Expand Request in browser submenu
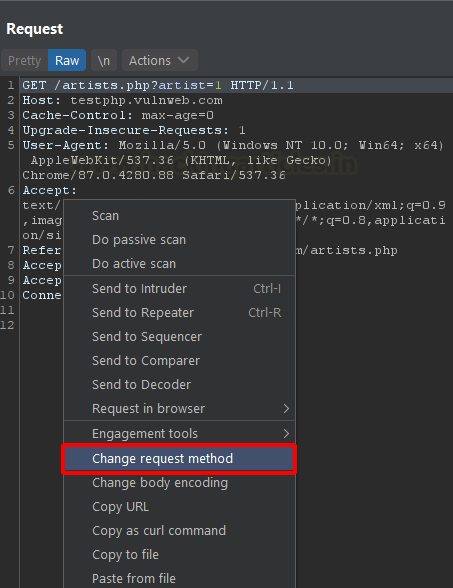453x588 pixels. 179,408
